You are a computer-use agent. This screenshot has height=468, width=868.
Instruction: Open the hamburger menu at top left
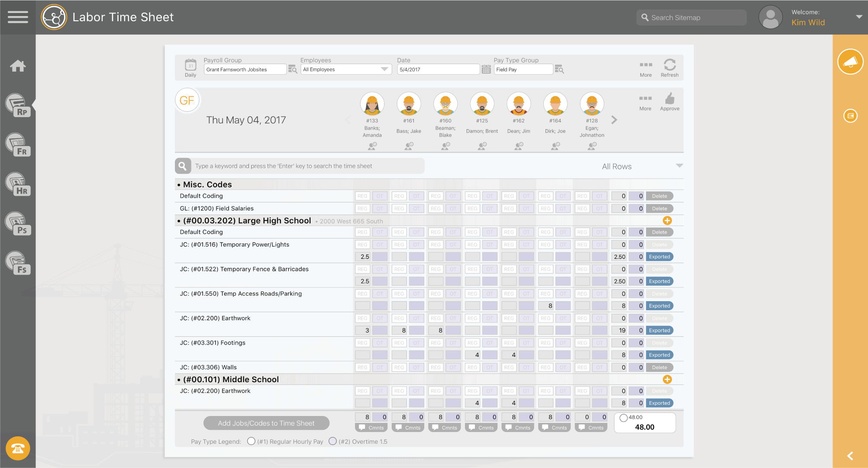coord(18,17)
